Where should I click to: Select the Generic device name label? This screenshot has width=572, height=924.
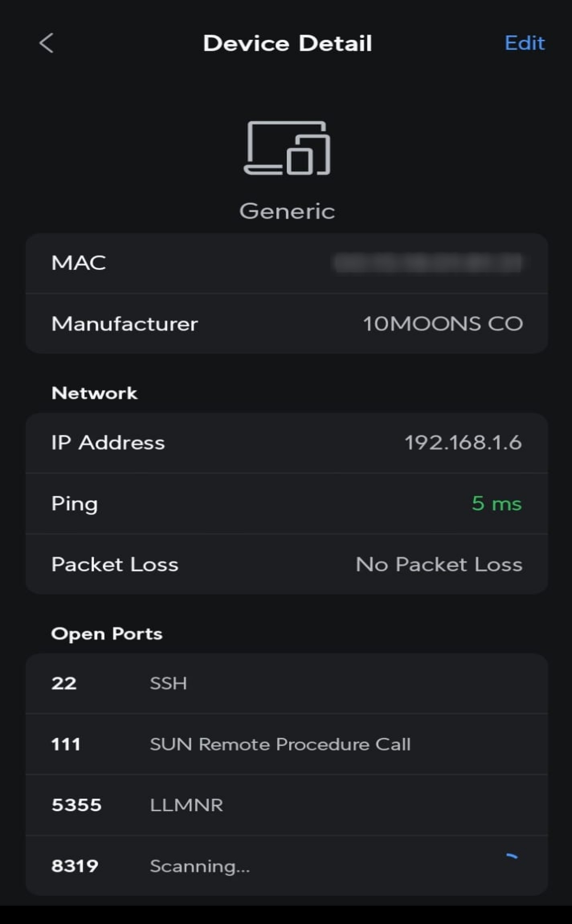point(287,211)
